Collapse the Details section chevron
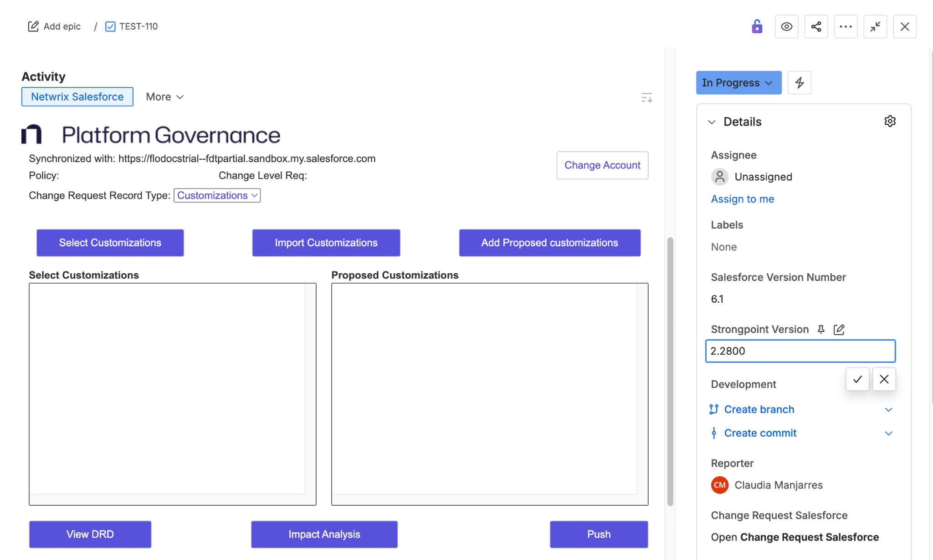Image resolution: width=933 pixels, height=560 pixels. 712,122
